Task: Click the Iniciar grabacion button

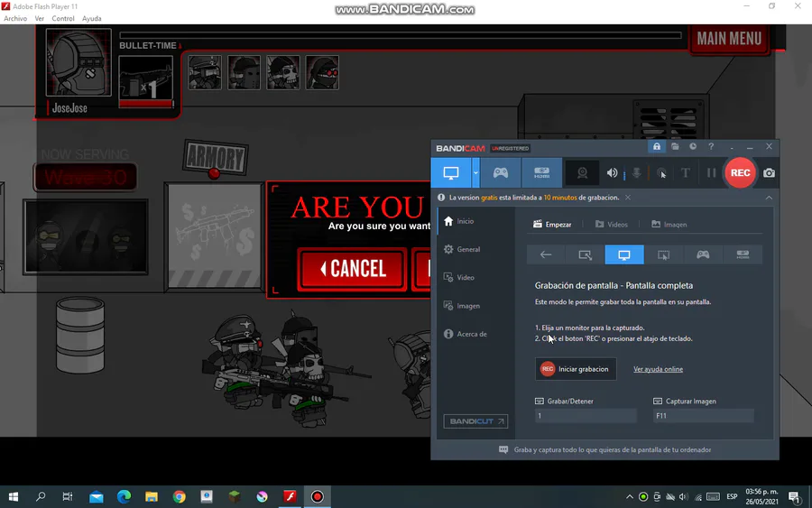Action: (576, 369)
